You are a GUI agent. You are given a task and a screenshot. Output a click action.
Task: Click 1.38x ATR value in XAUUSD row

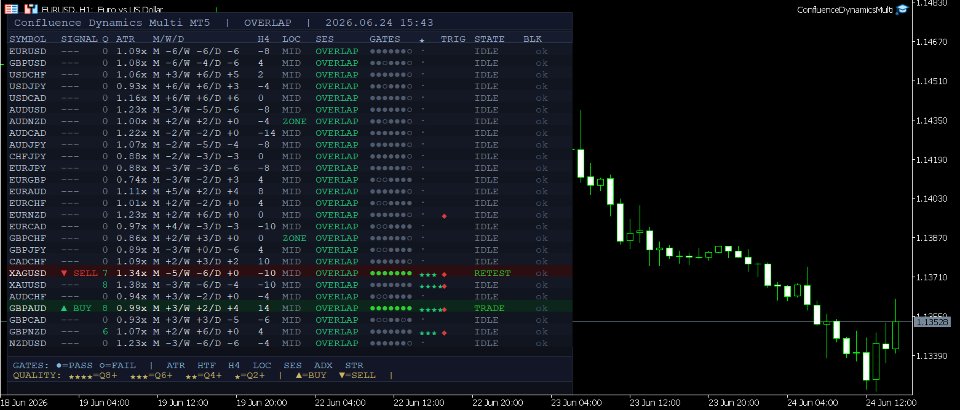point(132,285)
